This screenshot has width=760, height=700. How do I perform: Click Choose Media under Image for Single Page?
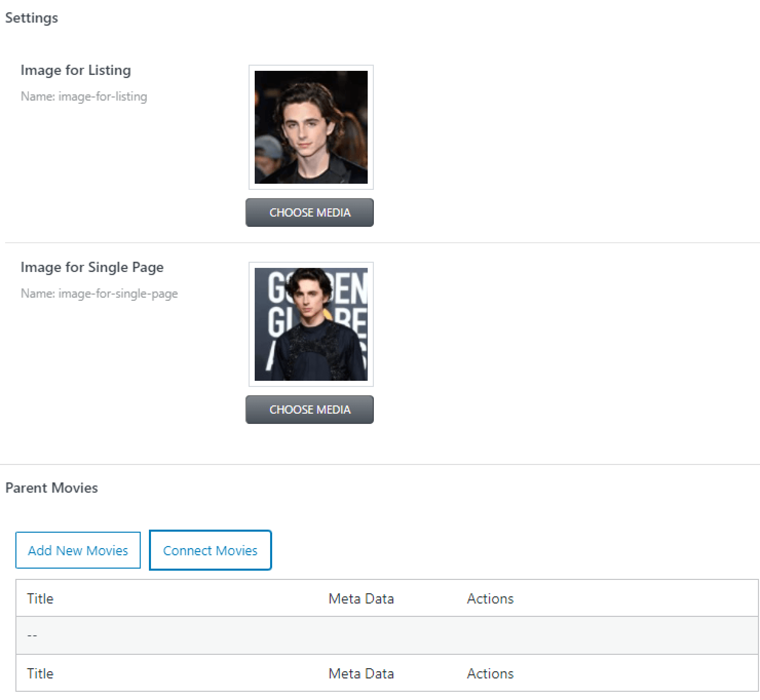[310, 410]
